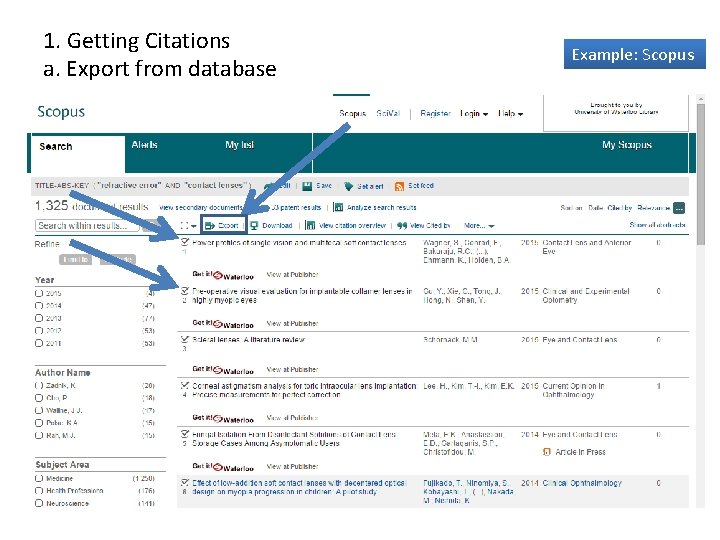Check the Fungal Isolation result checkbox
This screenshot has height=540, width=720.
click(185, 434)
